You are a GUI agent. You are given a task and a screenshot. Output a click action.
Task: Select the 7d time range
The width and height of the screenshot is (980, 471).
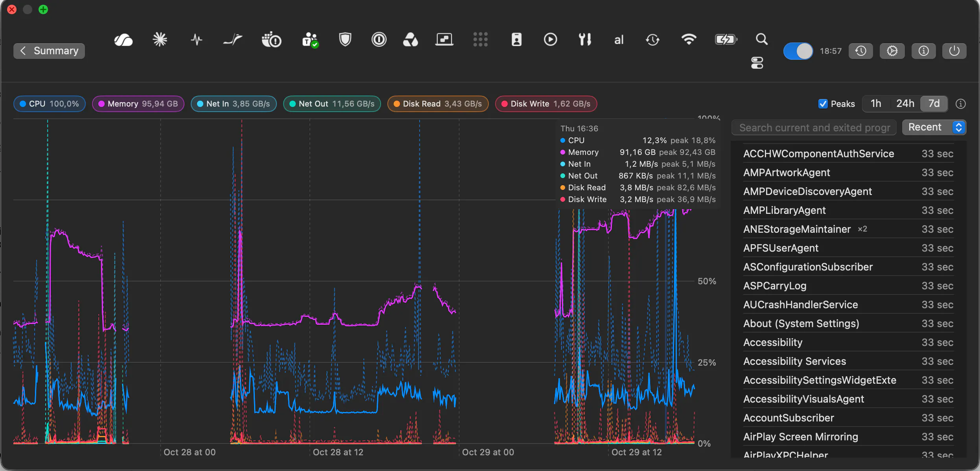(x=934, y=104)
